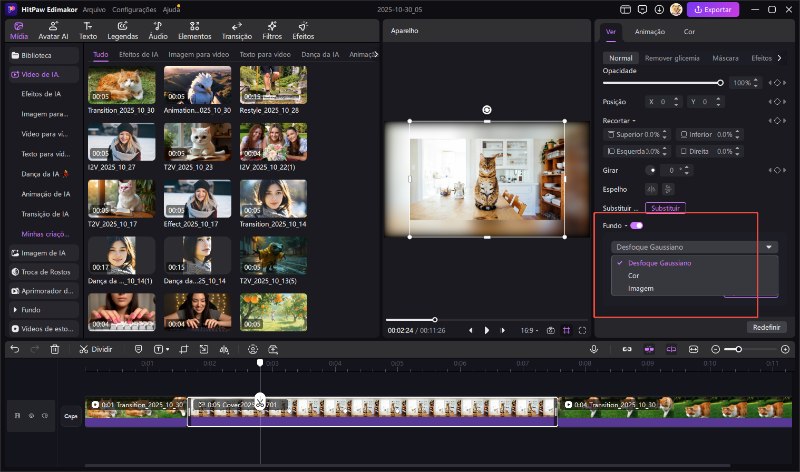Image resolution: width=800 pixels, height=472 pixels.
Task: Enter fullscreen preview
Action: [x=582, y=331]
